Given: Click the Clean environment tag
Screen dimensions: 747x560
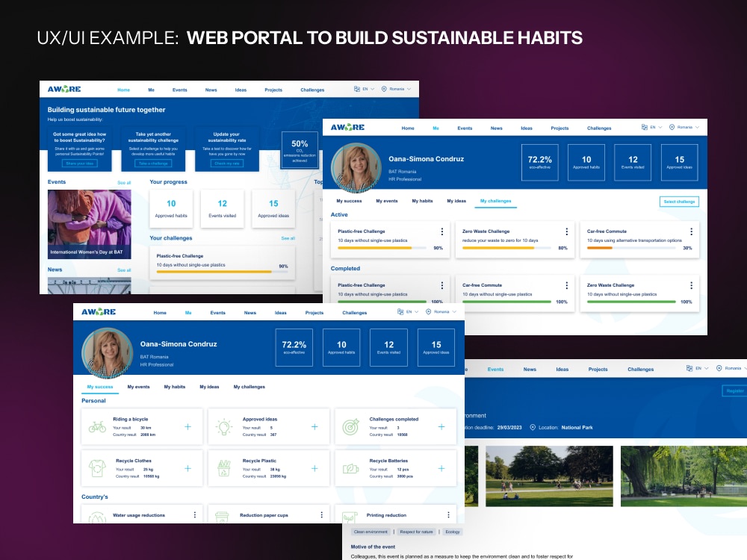Looking at the screenshot, I should [371, 532].
